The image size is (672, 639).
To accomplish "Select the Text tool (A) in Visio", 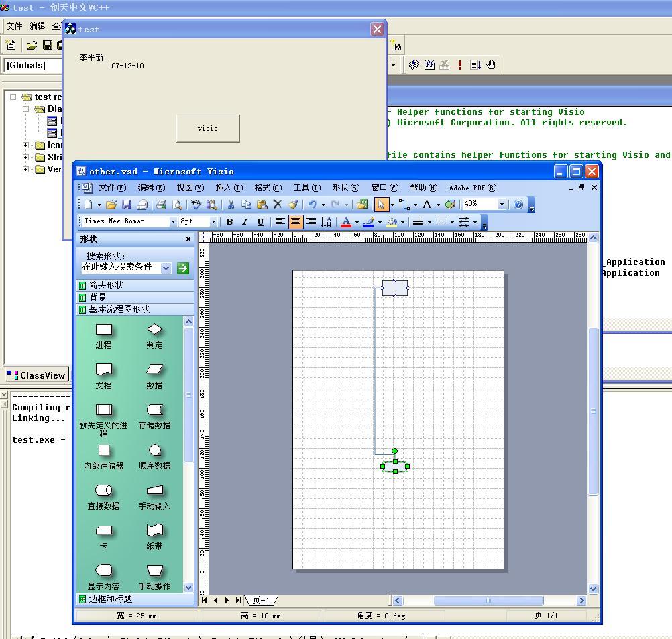I will pyautogui.click(x=427, y=205).
